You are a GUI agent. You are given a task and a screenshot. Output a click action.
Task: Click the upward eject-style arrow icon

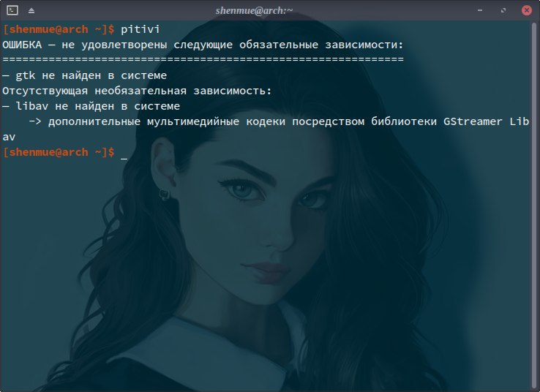coord(31,10)
